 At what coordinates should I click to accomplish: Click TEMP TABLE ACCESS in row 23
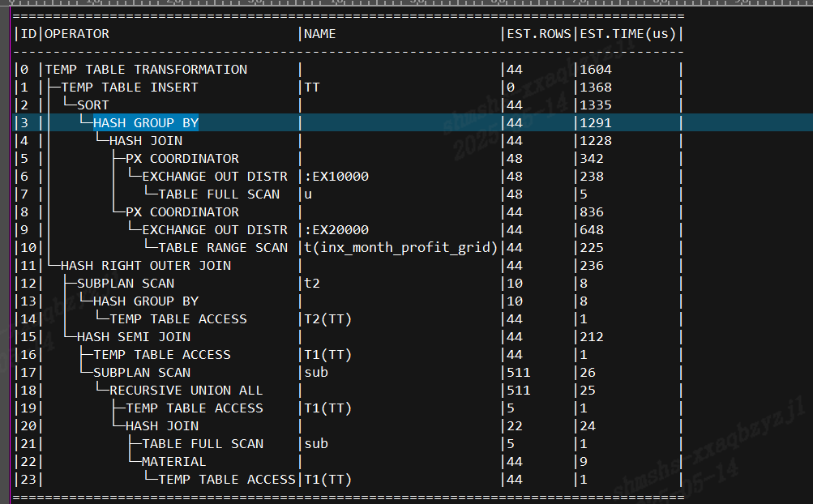tap(227, 479)
